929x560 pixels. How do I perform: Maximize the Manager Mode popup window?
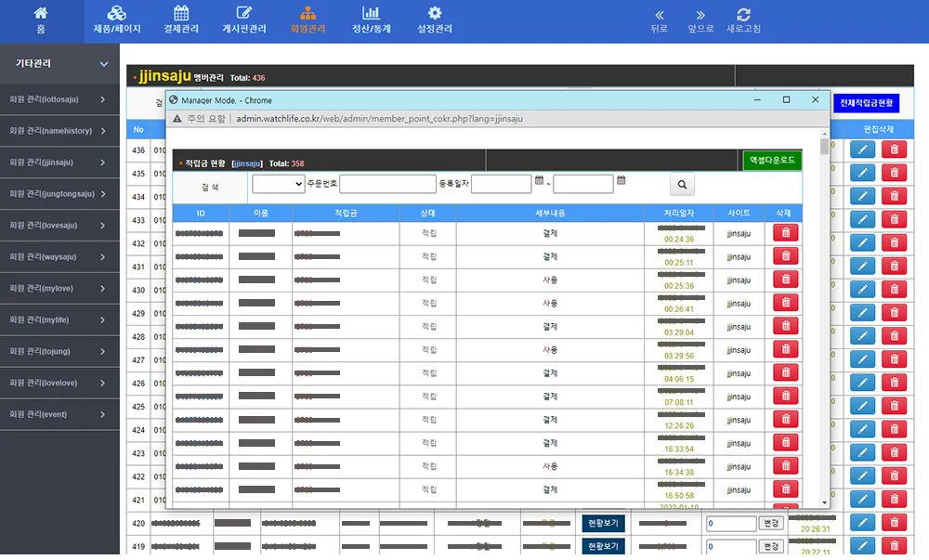click(x=786, y=99)
